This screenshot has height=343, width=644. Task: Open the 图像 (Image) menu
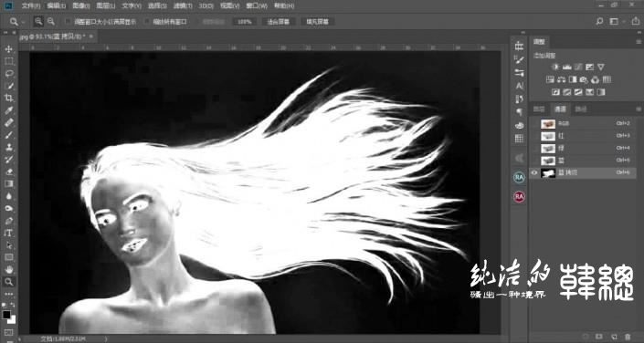[81, 6]
